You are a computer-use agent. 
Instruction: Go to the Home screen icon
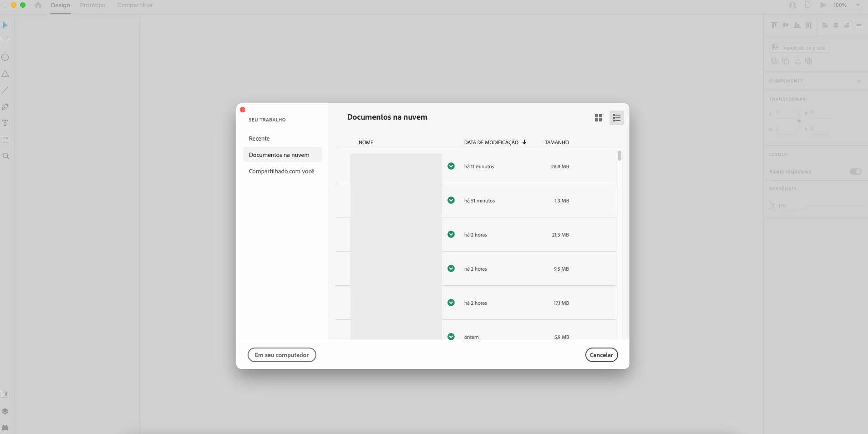pos(38,5)
